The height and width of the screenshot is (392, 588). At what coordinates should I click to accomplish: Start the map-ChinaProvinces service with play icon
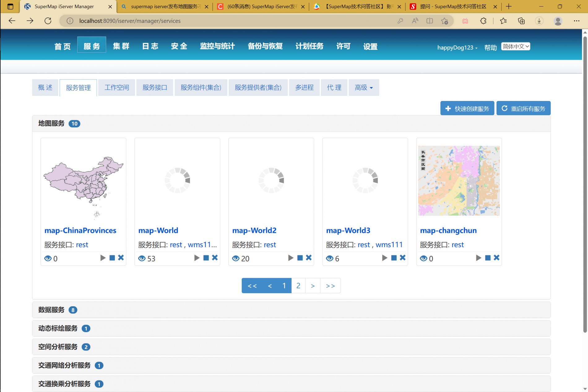[x=103, y=258]
